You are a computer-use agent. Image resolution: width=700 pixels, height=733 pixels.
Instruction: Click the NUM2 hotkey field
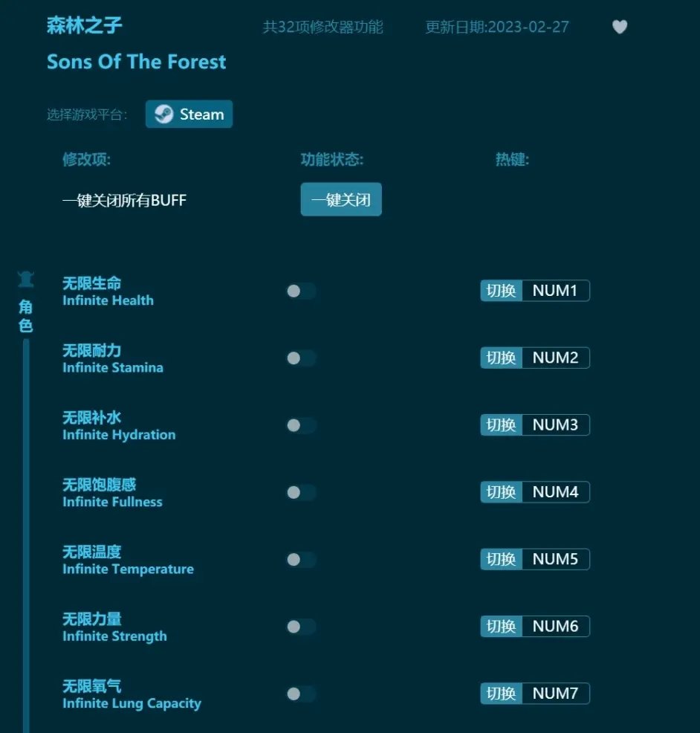click(x=556, y=358)
